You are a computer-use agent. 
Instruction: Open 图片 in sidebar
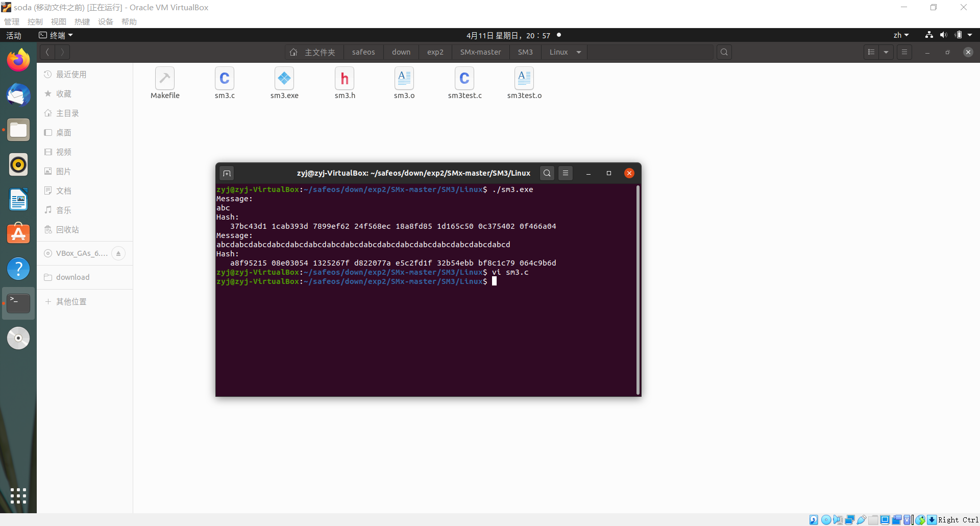click(x=85, y=172)
